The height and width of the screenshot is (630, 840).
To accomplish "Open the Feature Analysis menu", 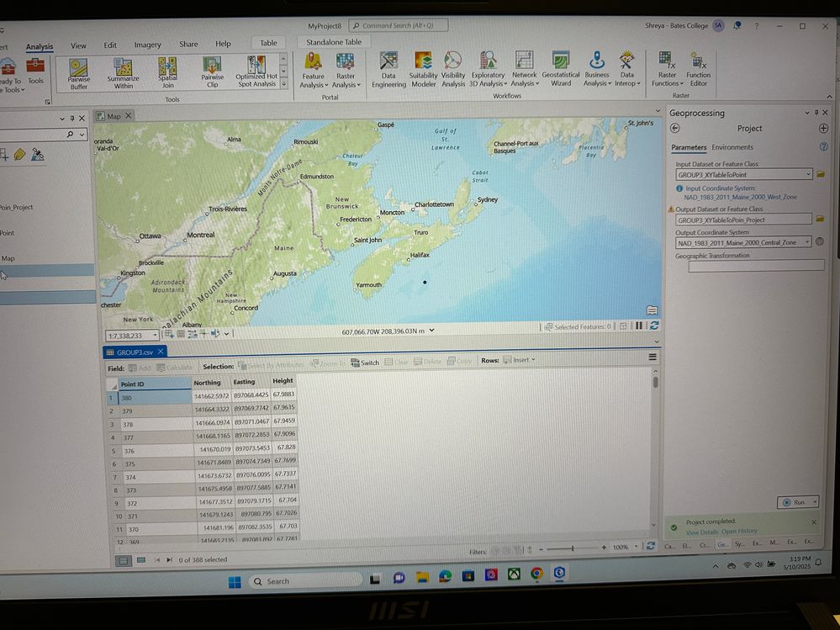I will (314, 70).
